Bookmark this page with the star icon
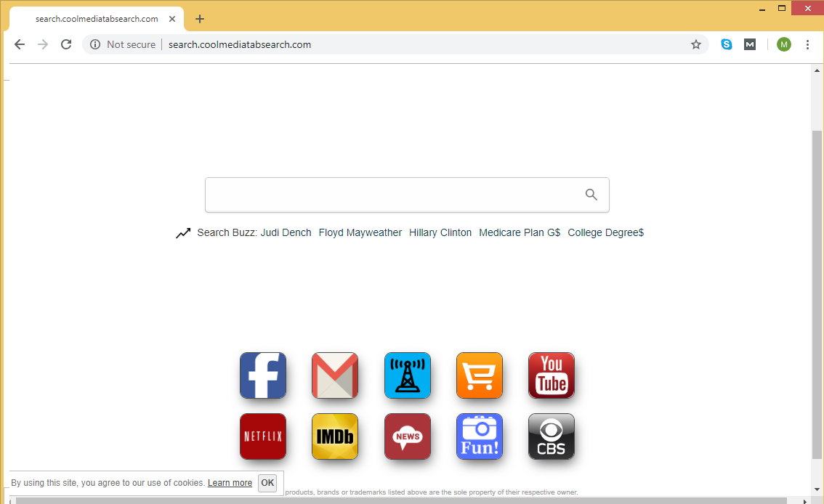Viewport: 824px width, 504px height. (696, 44)
